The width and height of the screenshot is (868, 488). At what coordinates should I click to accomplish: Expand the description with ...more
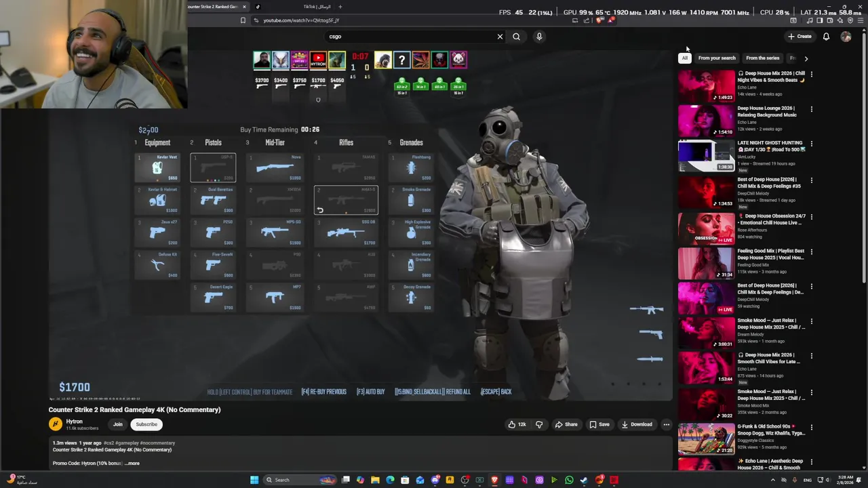pos(132,464)
